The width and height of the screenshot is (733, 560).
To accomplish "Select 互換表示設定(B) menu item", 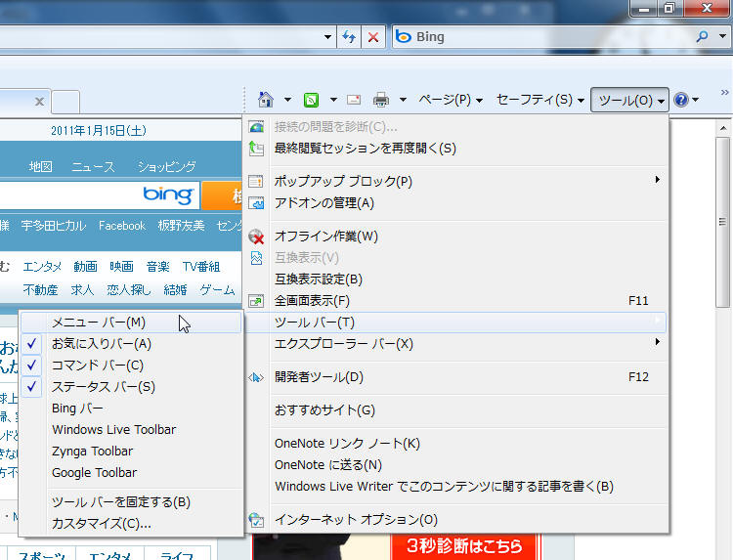I will 456,280.
